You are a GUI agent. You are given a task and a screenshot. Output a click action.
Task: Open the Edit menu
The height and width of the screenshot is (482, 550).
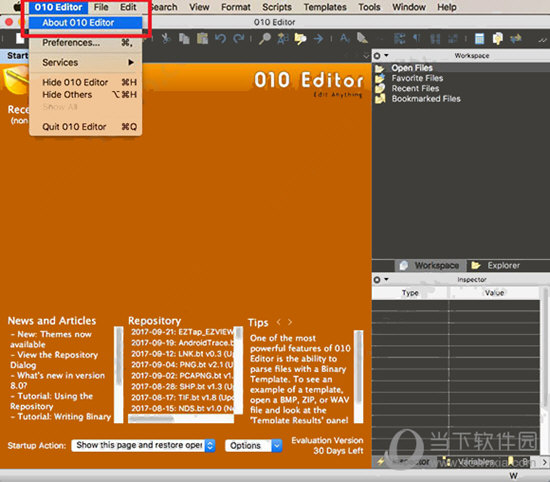[x=128, y=7]
